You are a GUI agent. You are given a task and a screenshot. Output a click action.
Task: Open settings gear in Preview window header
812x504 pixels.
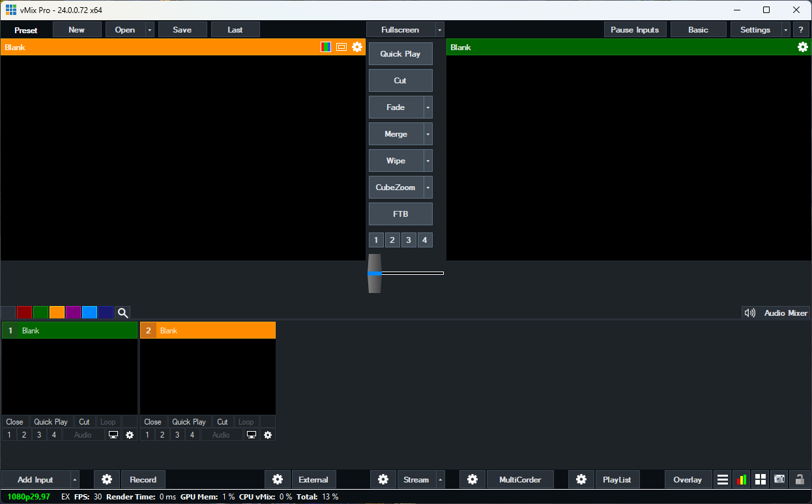click(x=356, y=47)
